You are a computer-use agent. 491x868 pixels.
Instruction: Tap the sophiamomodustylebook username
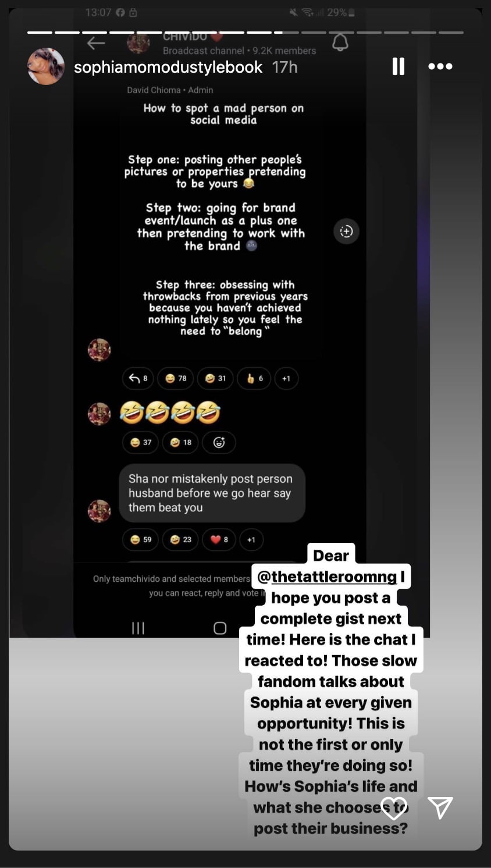coord(168,67)
